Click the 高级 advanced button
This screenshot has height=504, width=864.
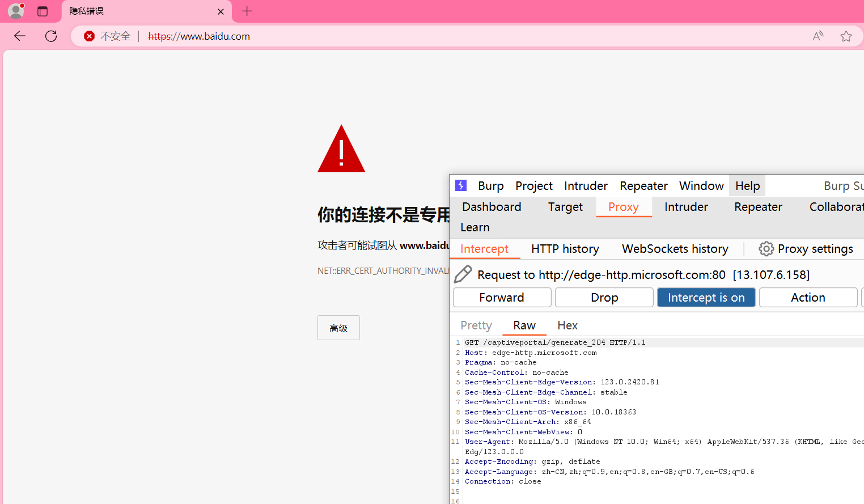pyautogui.click(x=338, y=328)
